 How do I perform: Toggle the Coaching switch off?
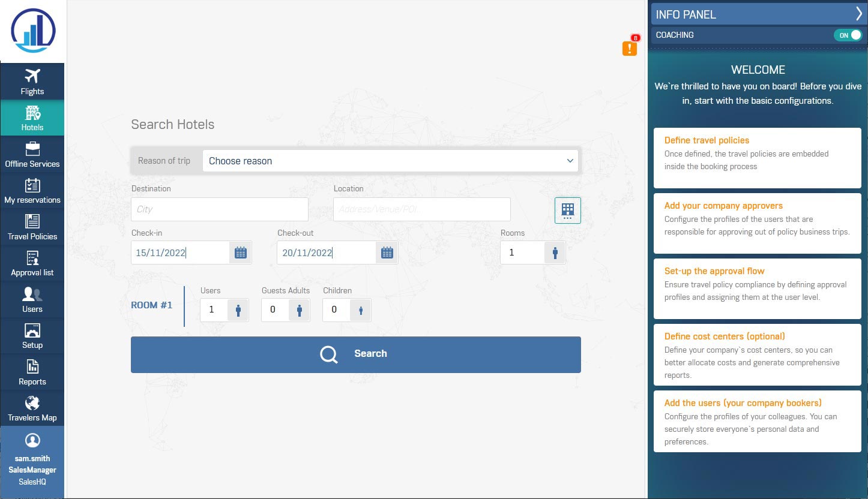click(x=848, y=35)
